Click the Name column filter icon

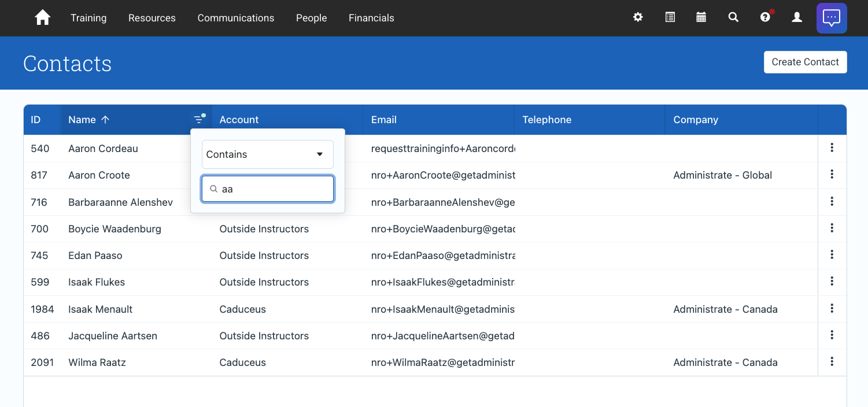click(199, 119)
